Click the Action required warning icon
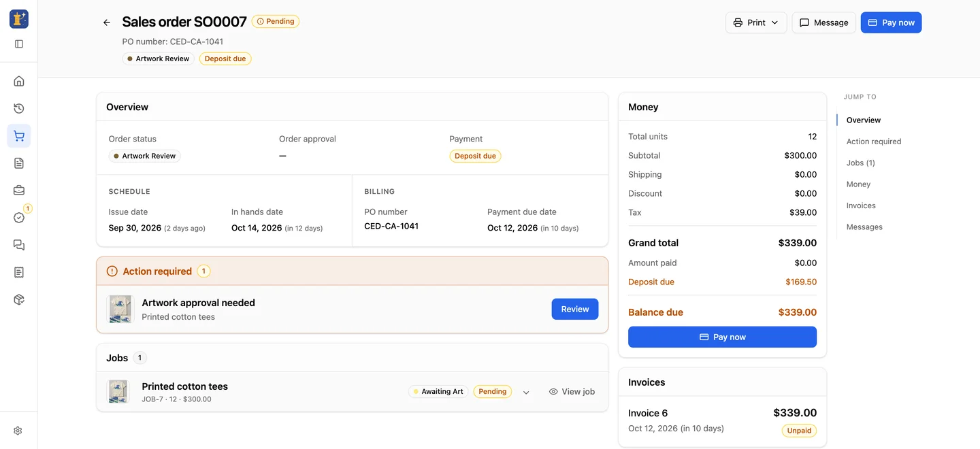This screenshot has width=980, height=449. (x=112, y=271)
